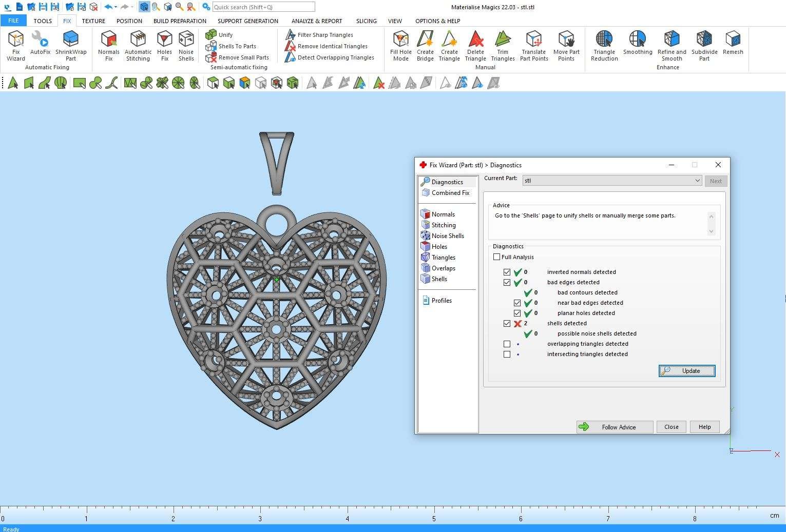Uncheck the inverted normals detected checkbox
Screen dimensions: 786x532
[507, 272]
